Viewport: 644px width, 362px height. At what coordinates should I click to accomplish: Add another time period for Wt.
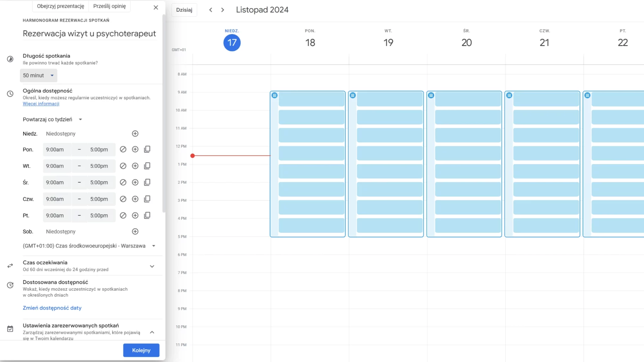point(135,166)
